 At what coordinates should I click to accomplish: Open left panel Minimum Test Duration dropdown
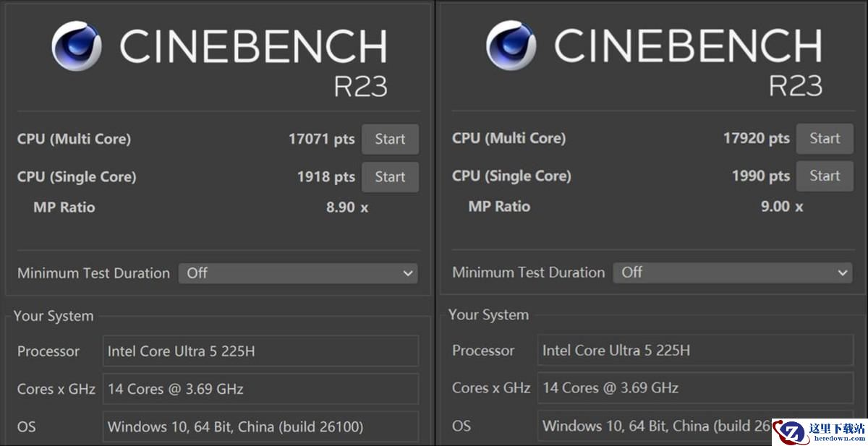tap(298, 273)
